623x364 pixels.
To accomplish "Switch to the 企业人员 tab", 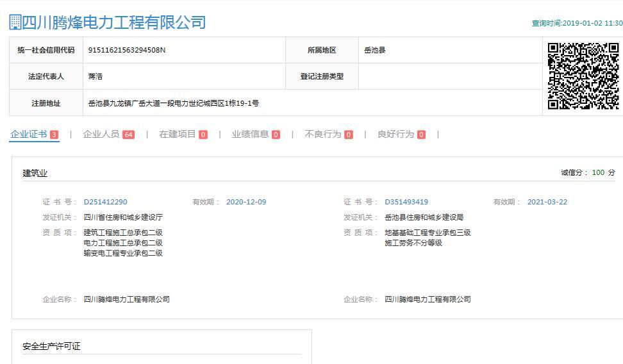I will pos(101,134).
